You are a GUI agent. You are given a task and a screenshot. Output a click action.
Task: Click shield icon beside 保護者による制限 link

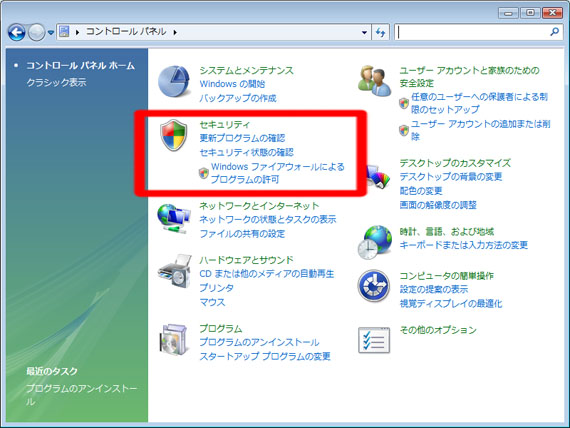pyautogui.click(x=404, y=103)
